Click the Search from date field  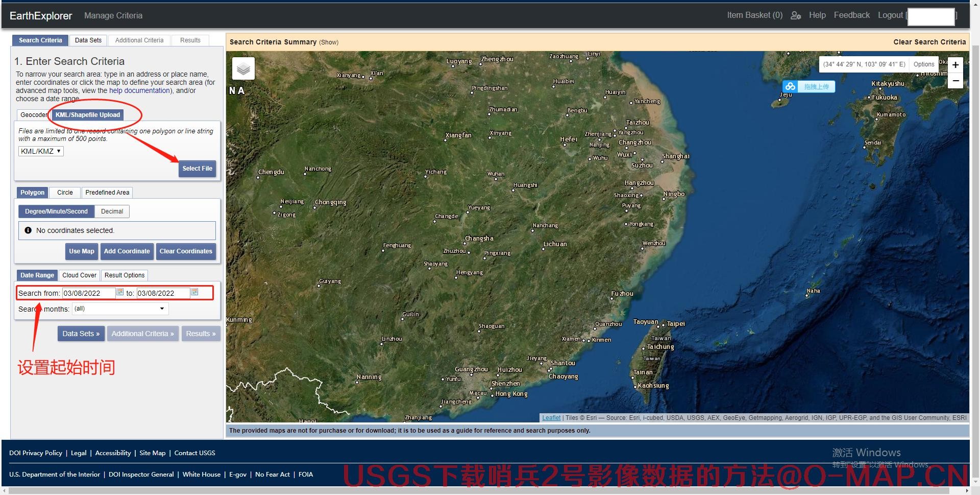(88, 293)
